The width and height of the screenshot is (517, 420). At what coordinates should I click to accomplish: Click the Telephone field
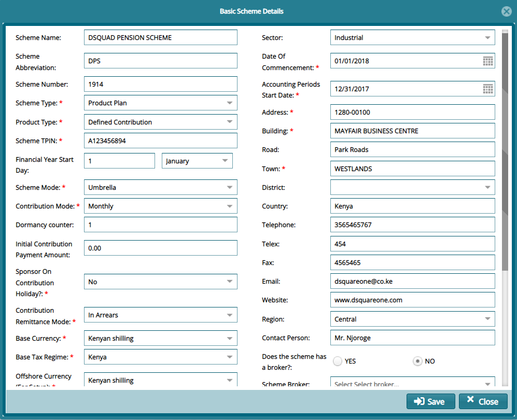412,225
